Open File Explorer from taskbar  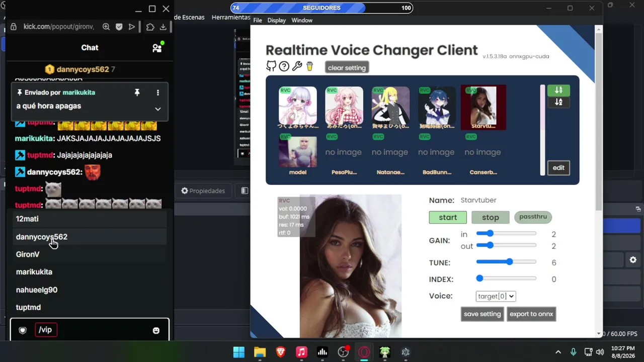point(260,352)
